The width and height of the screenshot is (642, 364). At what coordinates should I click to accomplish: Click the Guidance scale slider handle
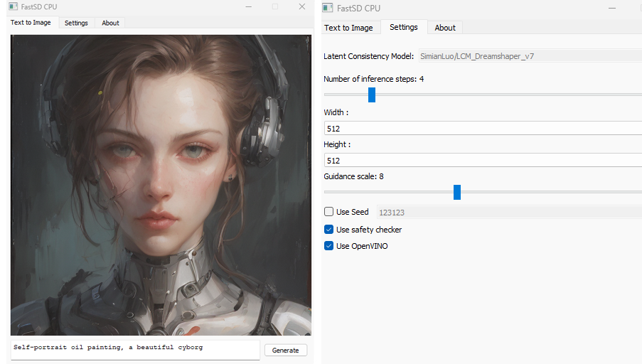pos(457,192)
